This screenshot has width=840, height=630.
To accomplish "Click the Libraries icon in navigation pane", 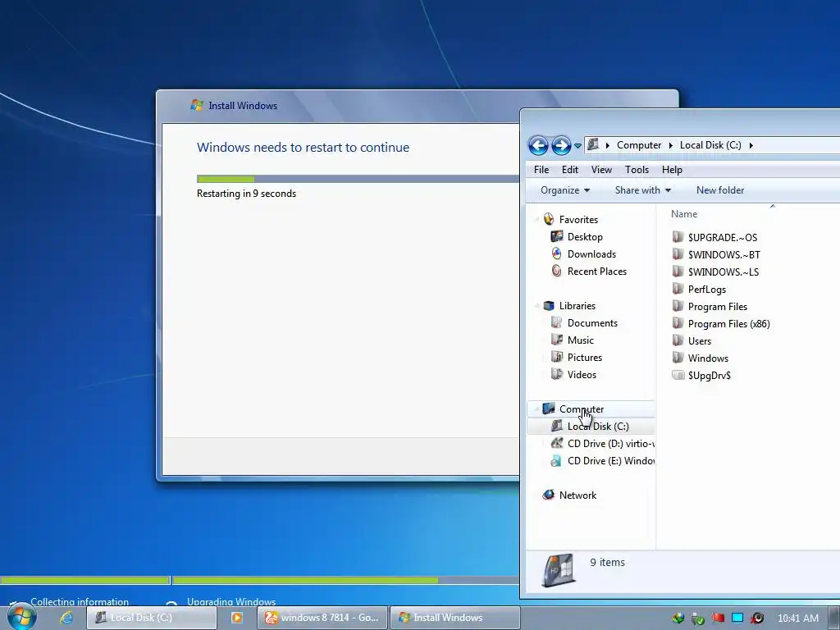I will 549,305.
